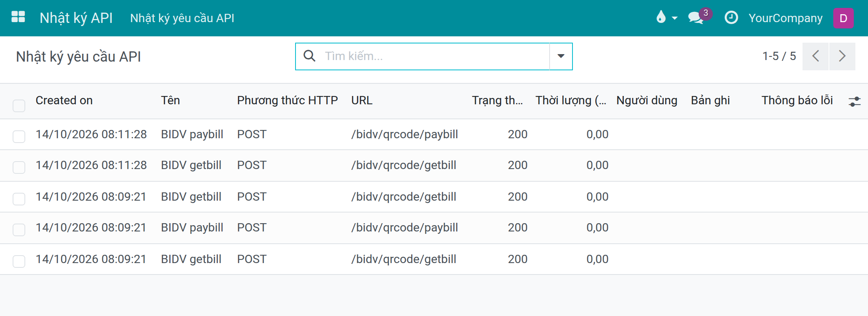Focus the Tìm kiếm search field

(x=434, y=56)
